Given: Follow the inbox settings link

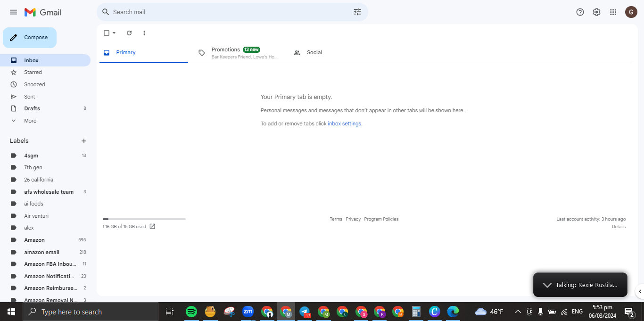Looking at the screenshot, I should (345, 123).
